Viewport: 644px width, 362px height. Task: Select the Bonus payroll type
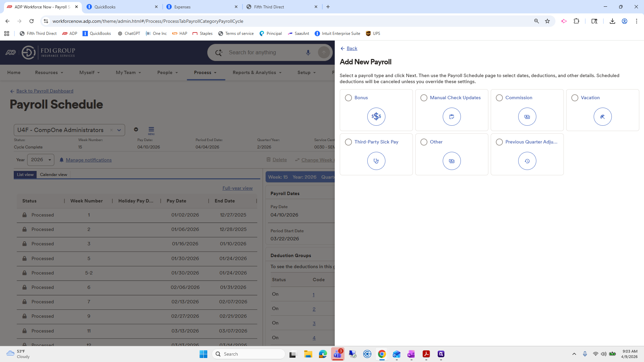[x=348, y=98]
